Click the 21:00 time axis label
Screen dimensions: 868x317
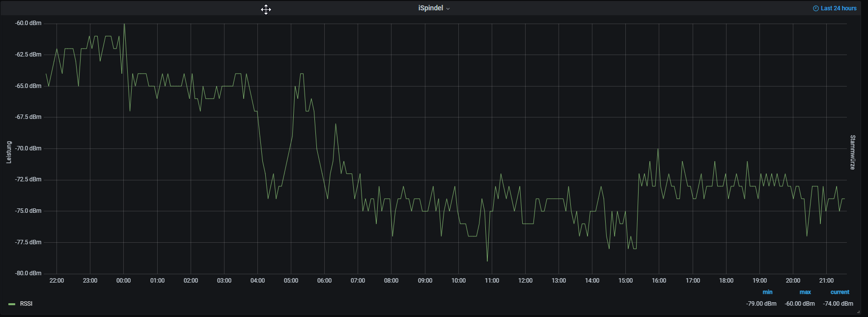pyautogui.click(x=826, y=281)
